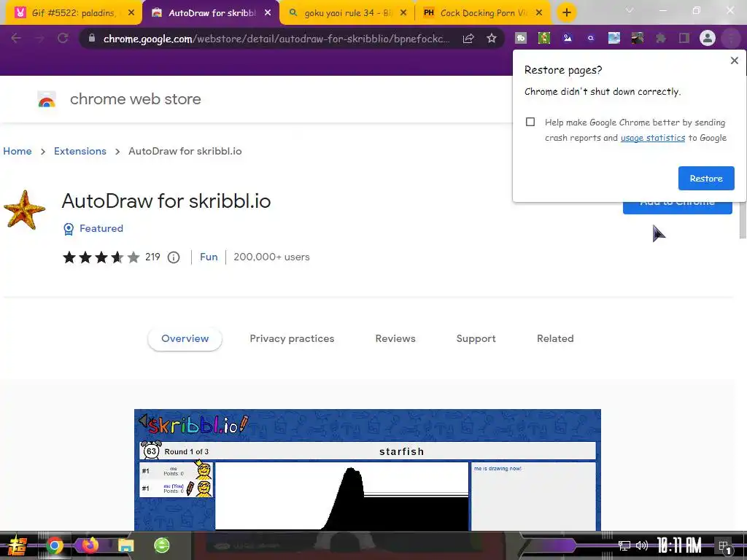Image resolution: width=747 pixels, height=560 pixels.
Task: Open the notification center icon
Action: pos(725,546)
